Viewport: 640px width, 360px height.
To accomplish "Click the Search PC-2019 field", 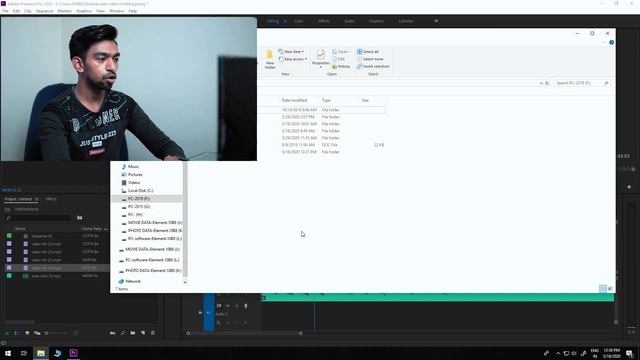I will pyautogui.click(x=582, y=83).
